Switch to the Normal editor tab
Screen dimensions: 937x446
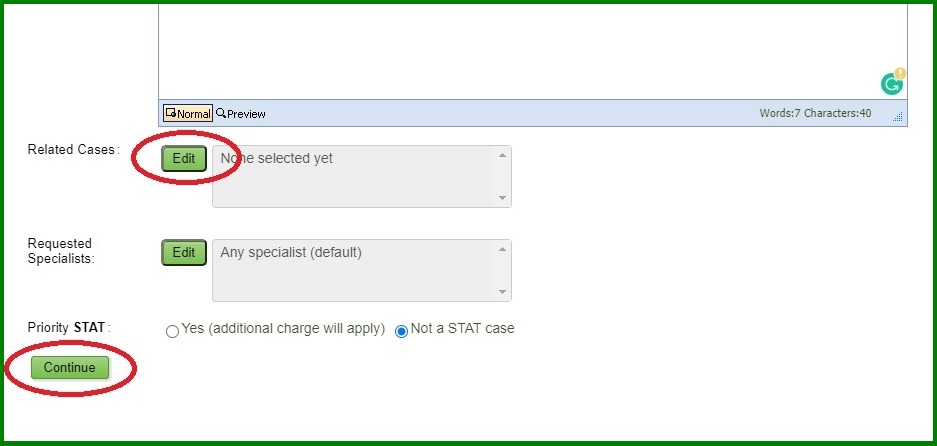click(188, 114)
